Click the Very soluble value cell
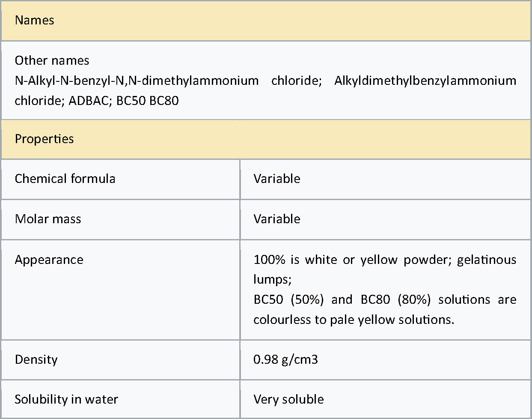532x419 pixels. (x=386, y=399)
